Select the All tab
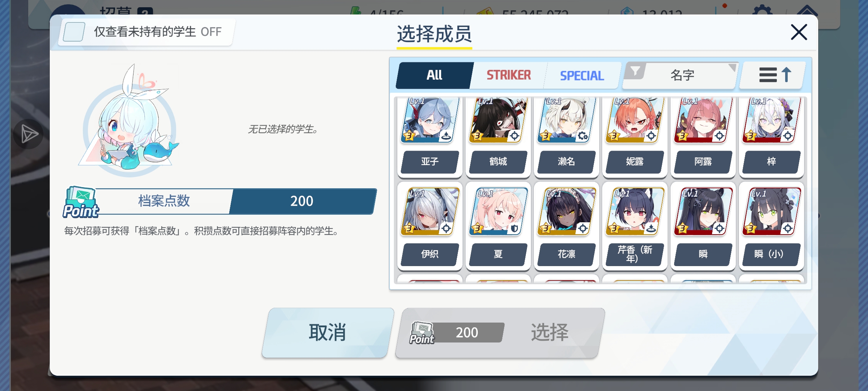This screenshot has height=391, width=868. point(434,75)
